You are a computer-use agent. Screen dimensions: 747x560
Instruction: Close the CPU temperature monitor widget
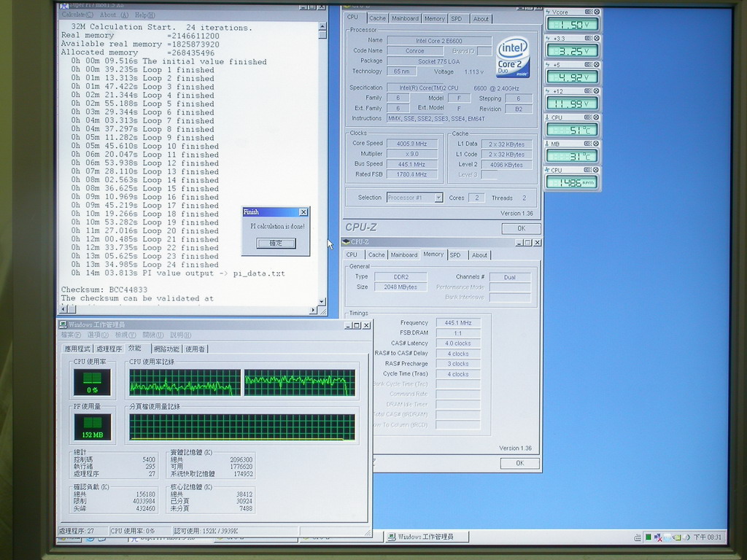(596, 117)
